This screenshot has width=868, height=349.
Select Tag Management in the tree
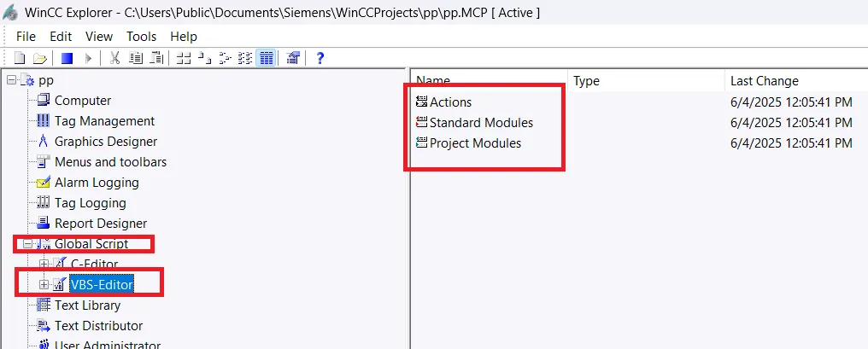(x=104, y=121)
